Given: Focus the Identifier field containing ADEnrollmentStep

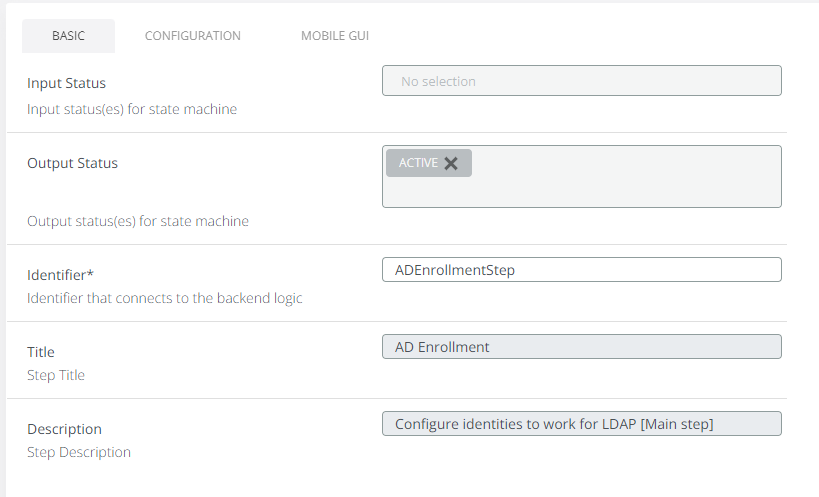Looking at the screenshot, I should click(581, 270).
